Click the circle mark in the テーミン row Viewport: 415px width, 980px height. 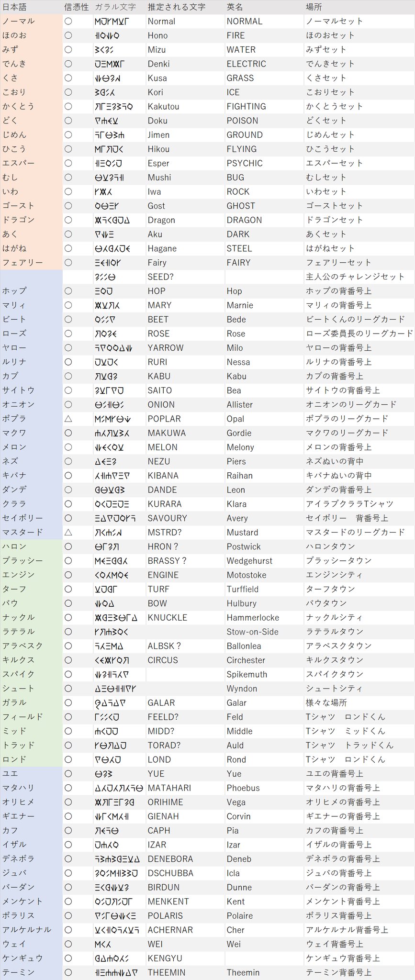point(68,972)
